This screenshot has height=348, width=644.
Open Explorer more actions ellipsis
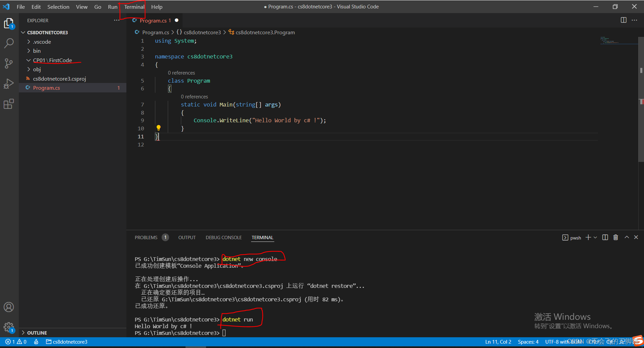coord(117,20)
